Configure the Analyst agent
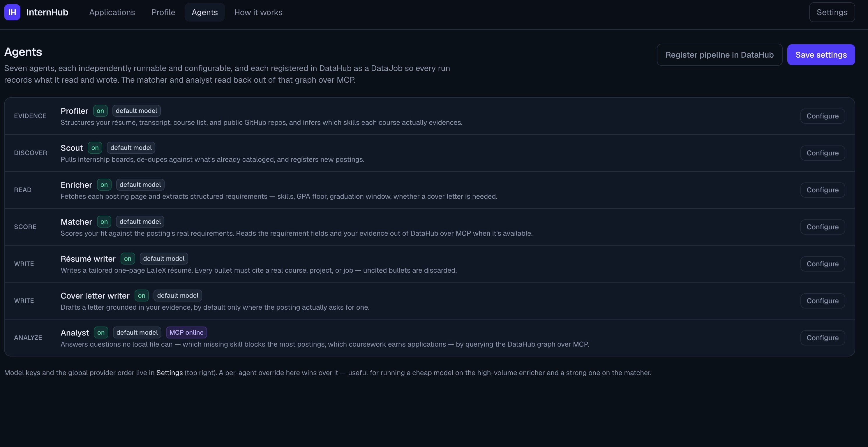 823,338
